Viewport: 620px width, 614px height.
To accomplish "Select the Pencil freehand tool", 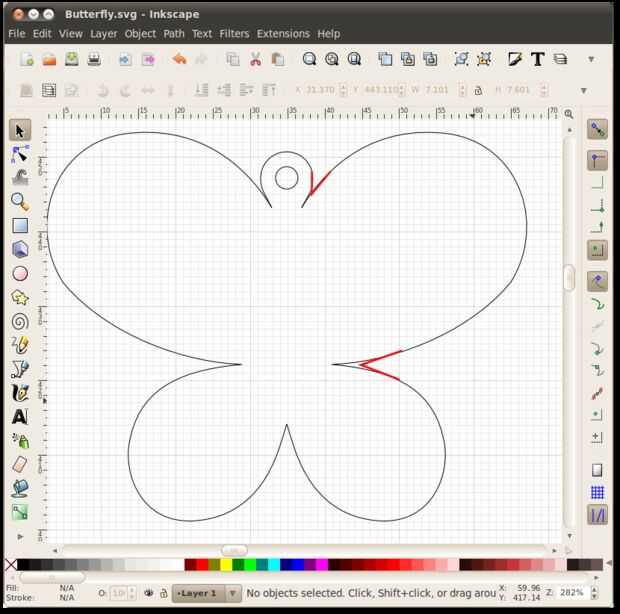I will [x=20, y=345].
